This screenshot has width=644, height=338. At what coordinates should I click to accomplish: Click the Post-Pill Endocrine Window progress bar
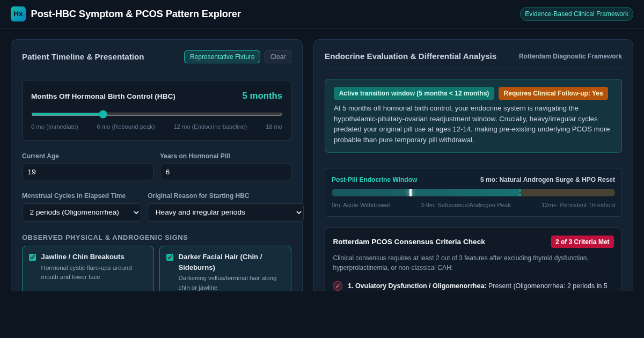[473, 193]
